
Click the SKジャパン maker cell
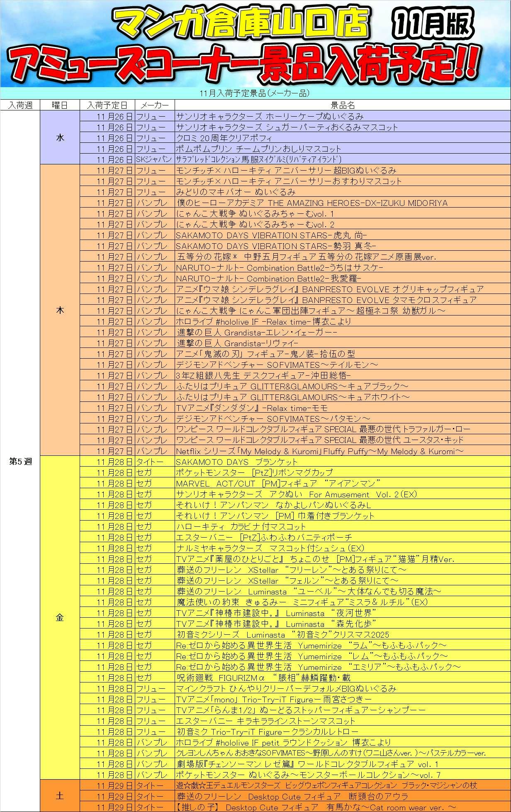coord(154,159)
